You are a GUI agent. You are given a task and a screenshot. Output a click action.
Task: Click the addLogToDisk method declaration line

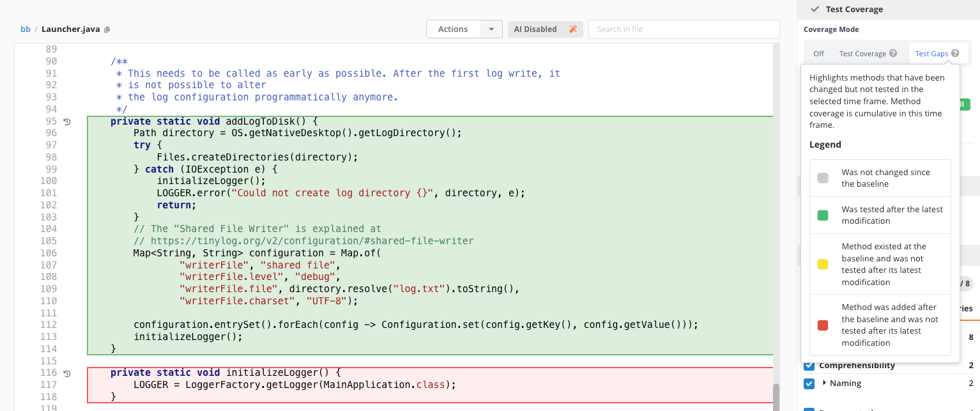tap(214, 121)
